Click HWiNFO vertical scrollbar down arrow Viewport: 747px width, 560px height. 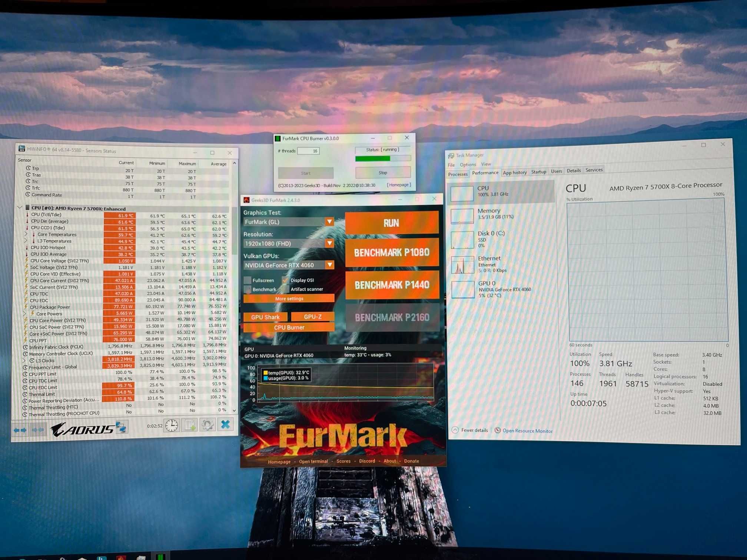[234, 410]
